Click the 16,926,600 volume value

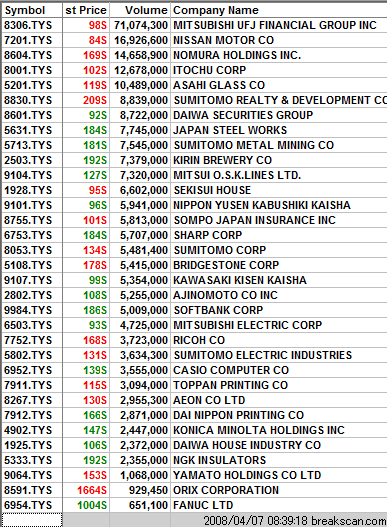tap(141, 40)
